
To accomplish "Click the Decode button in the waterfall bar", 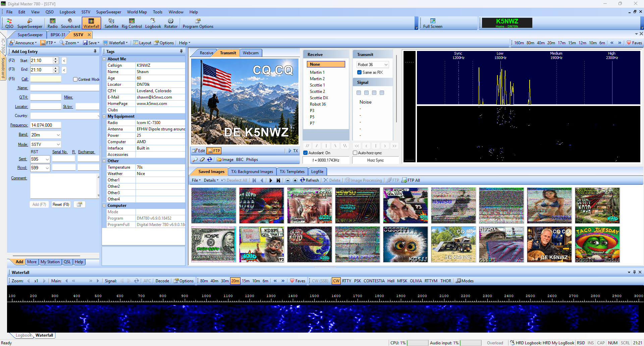I will 162,281.
